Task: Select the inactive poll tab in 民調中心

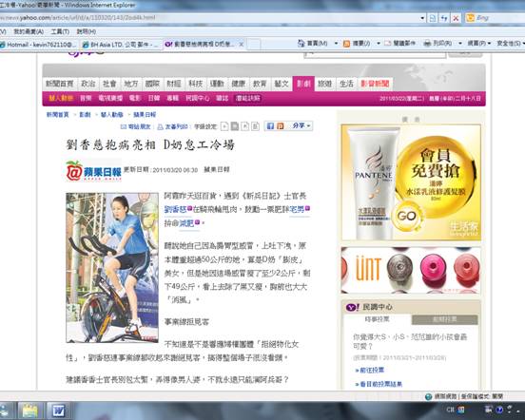Action: pyautogui.click(x=444, y=319)
